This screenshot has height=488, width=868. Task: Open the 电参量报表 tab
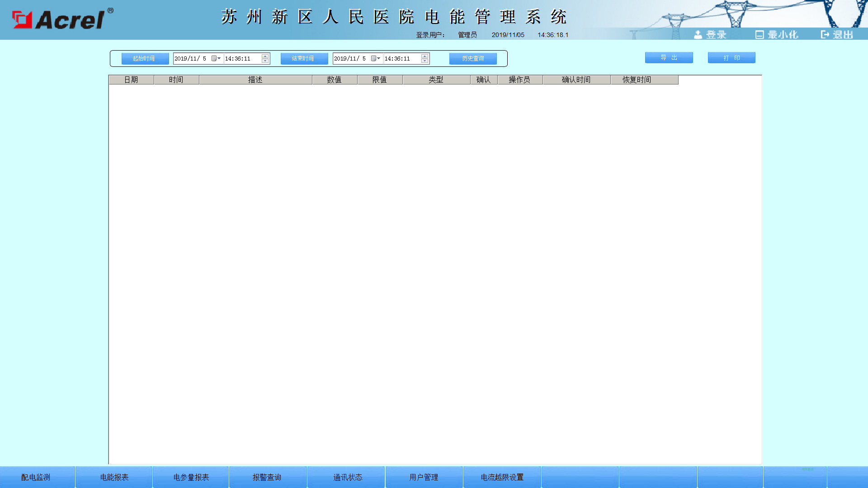click(x=191, y=477)
